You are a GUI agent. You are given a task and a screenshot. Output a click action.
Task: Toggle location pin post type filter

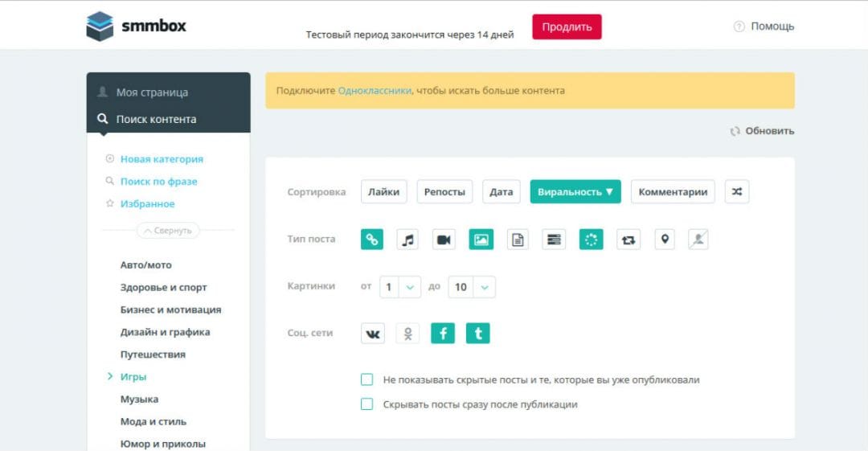tap(665, 240)
